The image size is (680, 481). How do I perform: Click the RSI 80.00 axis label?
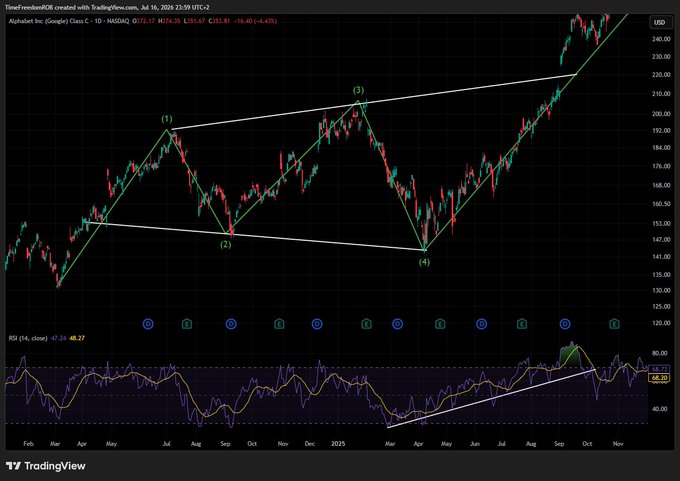point(659,353)
